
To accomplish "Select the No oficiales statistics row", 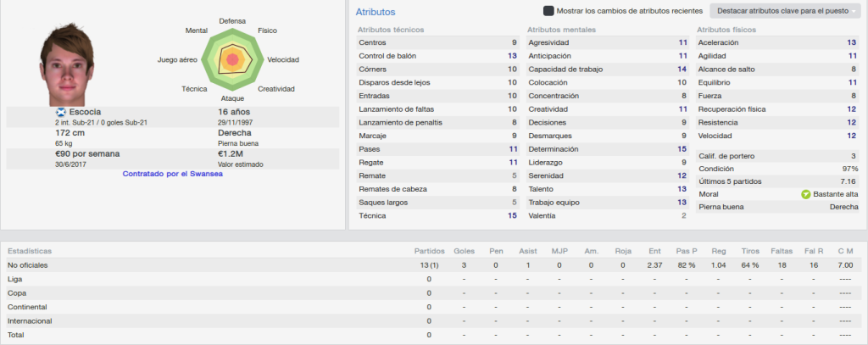I will (433, 265).
